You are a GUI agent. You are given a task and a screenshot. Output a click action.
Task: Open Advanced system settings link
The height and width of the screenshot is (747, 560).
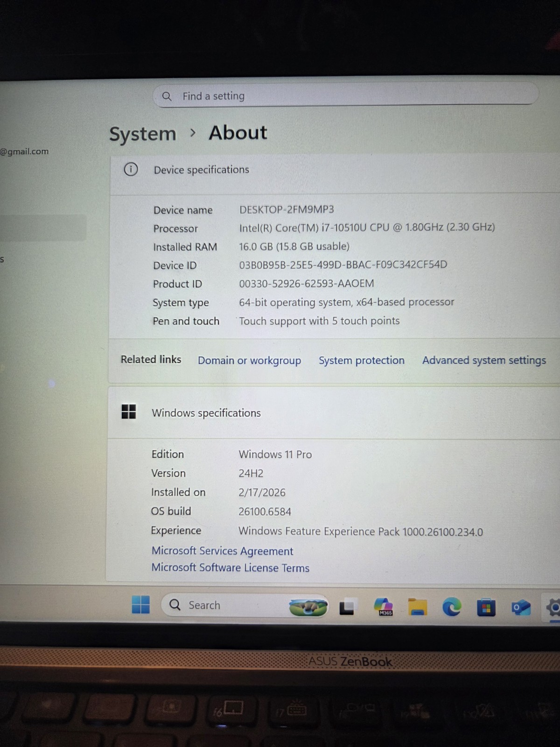click(484, 360)
